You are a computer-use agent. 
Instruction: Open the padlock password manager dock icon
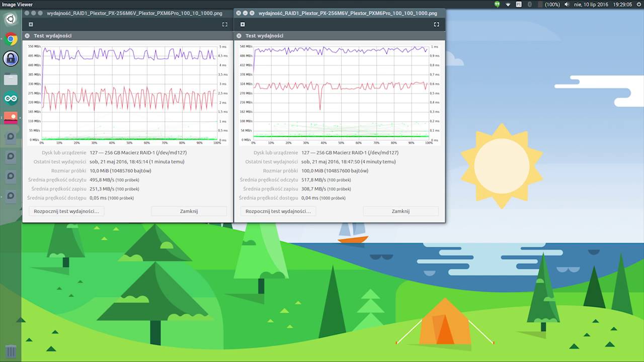pos(11,58)
